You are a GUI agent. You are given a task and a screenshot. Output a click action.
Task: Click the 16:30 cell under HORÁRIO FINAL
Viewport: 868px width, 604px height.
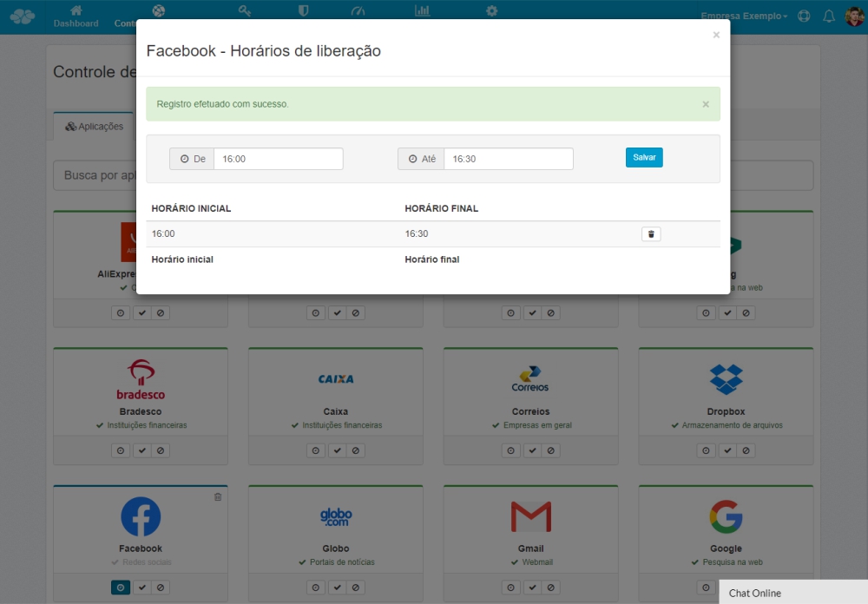point(417,233)
